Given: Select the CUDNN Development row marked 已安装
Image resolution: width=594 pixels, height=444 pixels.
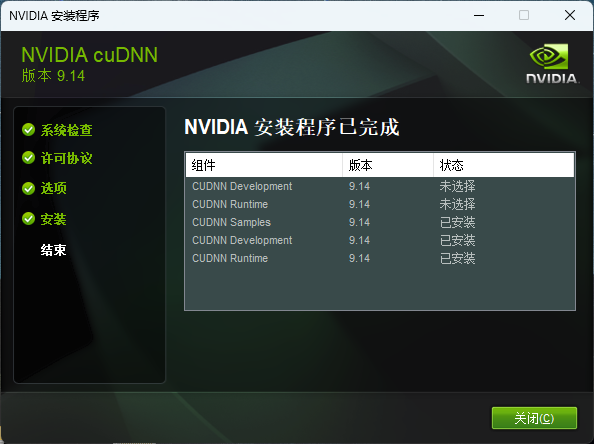Looking at the screenshot, I should click(380, 240).
